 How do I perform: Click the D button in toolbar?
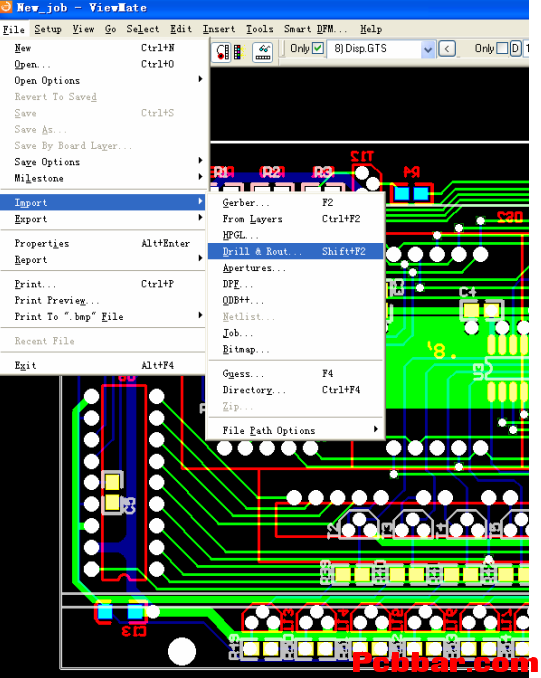515,48
